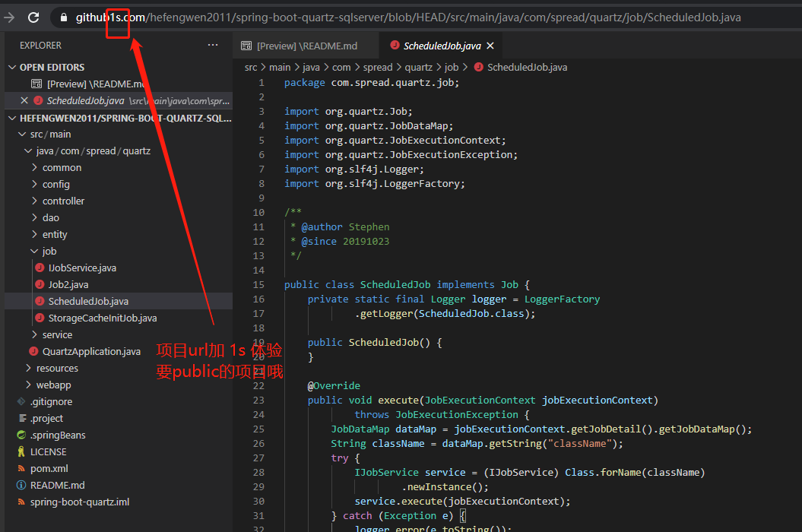This screenshot has width=802, height=532.
Task: Expand the common folder
Action: point(34,167)
